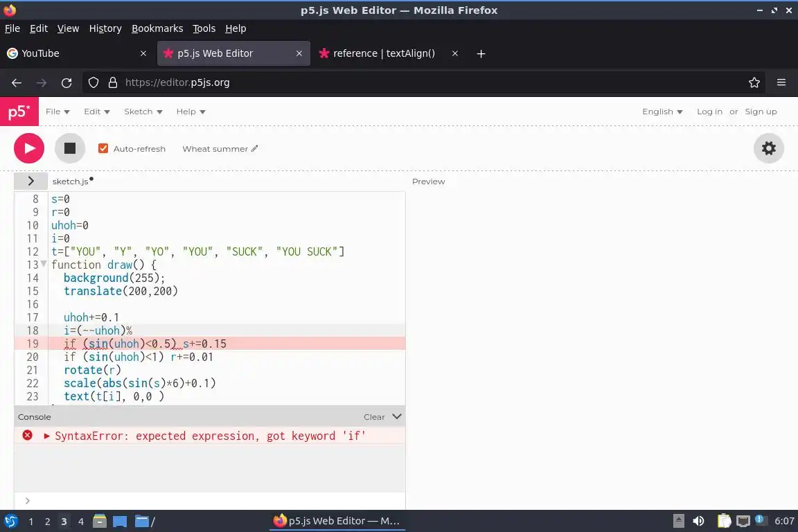Open a new browser tab
Screen dimensions: 798x532
pyautogui.click(x=481, y=53)
